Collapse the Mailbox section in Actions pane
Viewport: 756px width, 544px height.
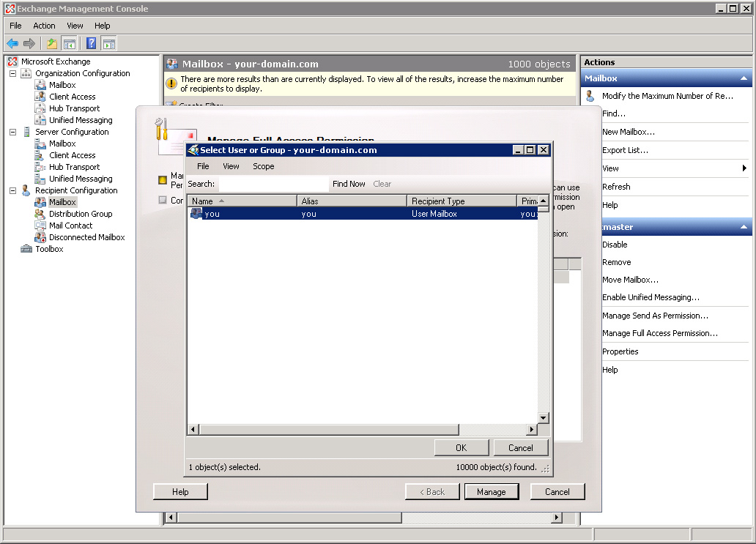744,78
